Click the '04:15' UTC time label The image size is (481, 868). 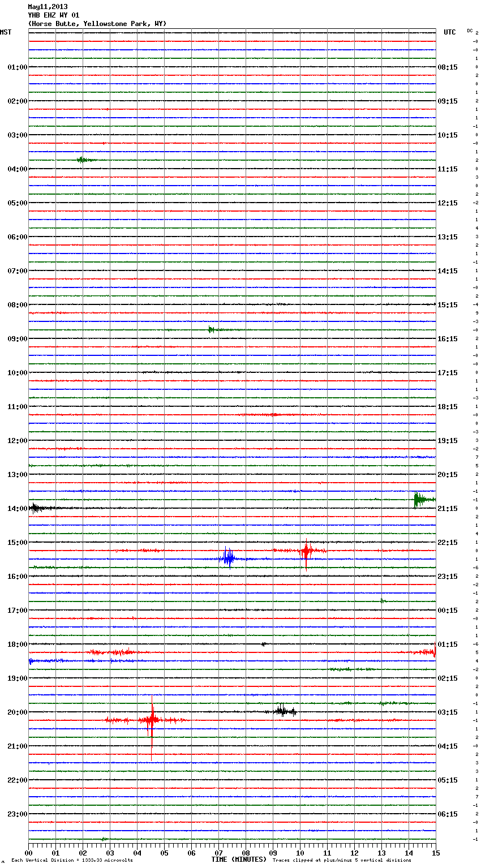point(448,746)
